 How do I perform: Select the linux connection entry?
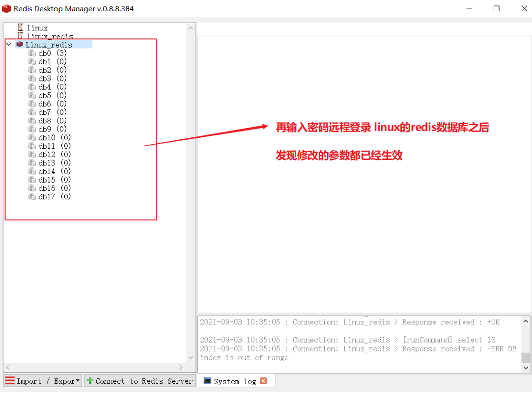(x=37, y=28)
